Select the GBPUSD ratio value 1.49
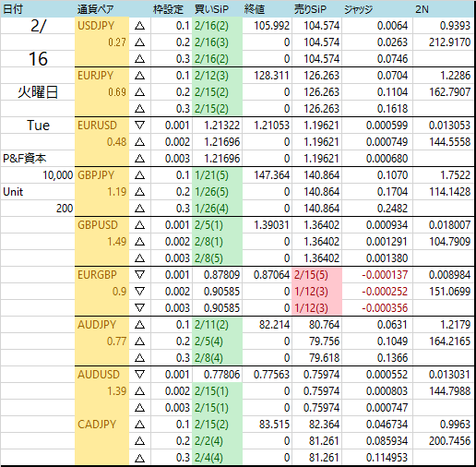The height and width of the screenshot is (467, 476). pos(116,242)
